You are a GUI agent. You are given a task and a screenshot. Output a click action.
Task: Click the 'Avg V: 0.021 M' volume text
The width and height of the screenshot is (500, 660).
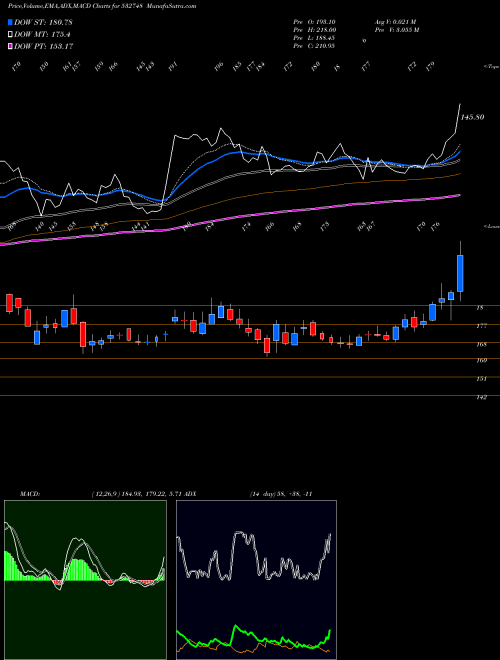(395, 22)
